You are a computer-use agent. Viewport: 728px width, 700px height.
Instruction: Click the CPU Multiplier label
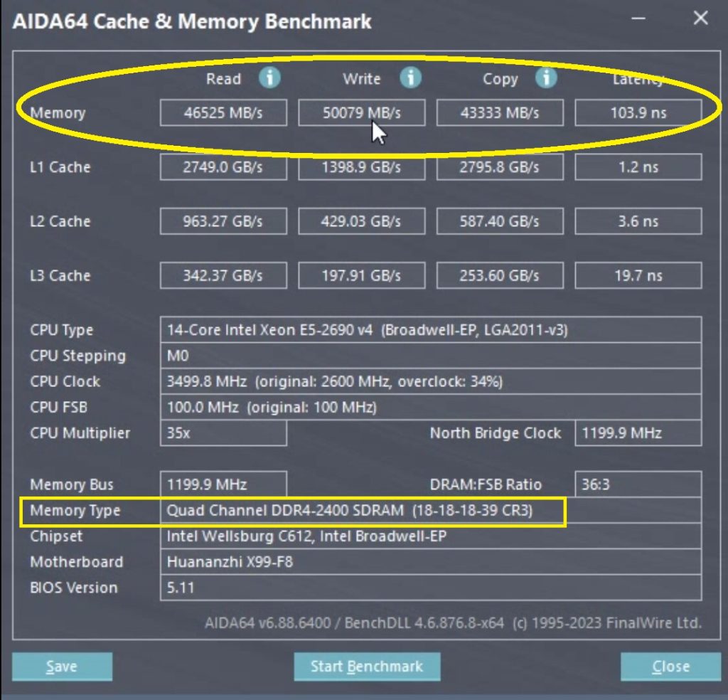coord(80,433)
